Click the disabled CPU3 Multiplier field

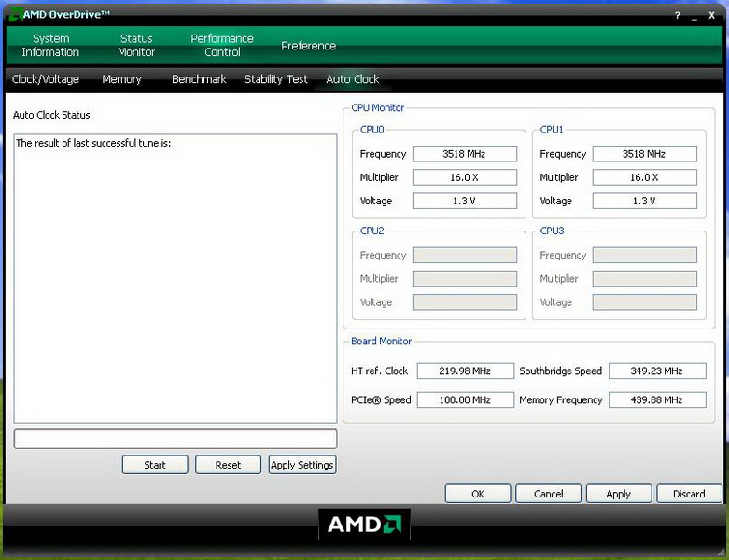pos(644,278)
